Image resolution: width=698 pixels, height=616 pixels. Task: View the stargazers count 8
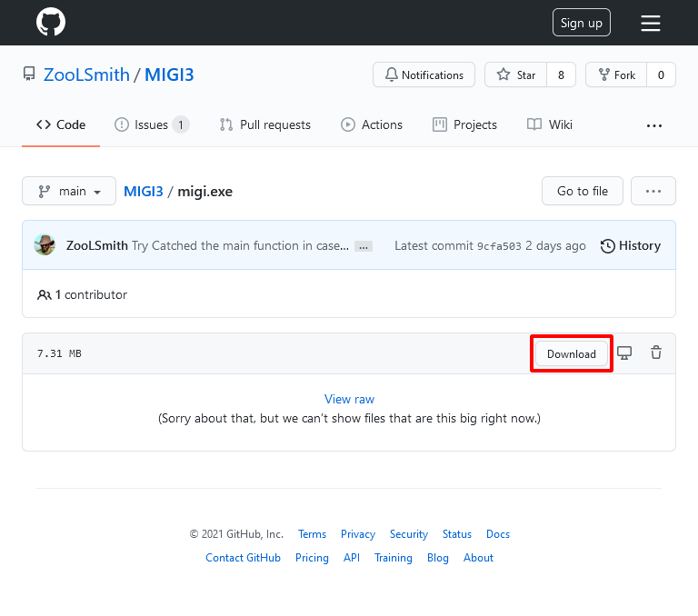562,75
